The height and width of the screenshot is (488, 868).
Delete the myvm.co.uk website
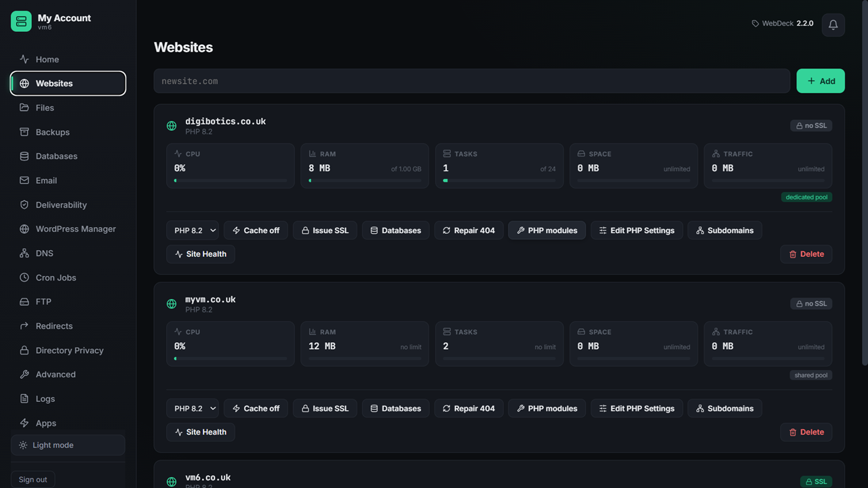pos(806,432)
